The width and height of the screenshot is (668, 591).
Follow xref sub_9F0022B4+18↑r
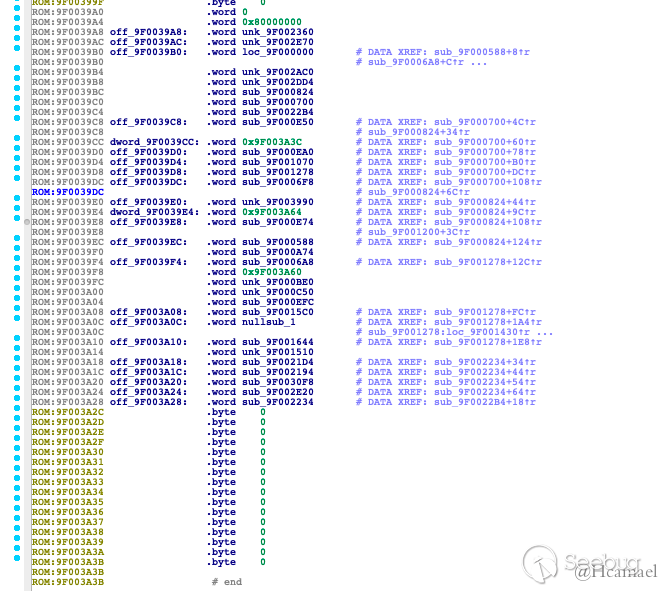(485, 402)
